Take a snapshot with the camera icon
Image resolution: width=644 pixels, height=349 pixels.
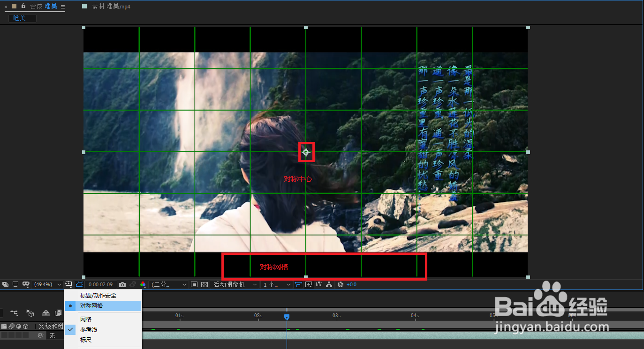(122, 284)
